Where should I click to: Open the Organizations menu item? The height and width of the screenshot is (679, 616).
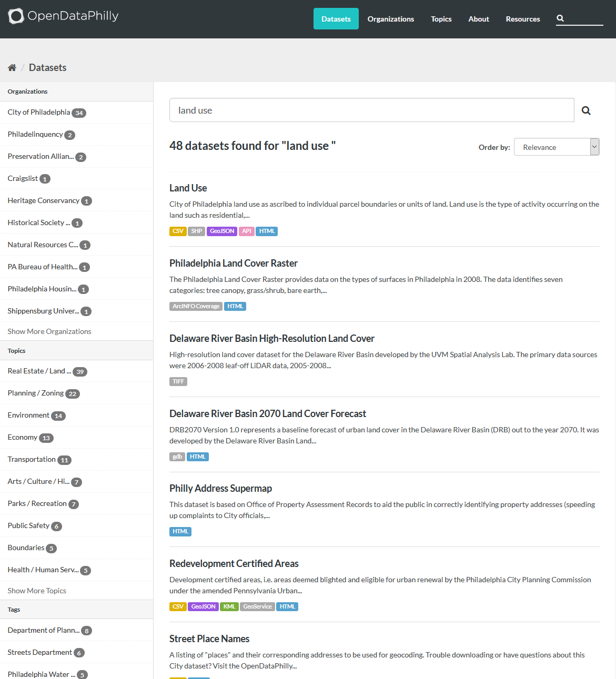[390, 19]
